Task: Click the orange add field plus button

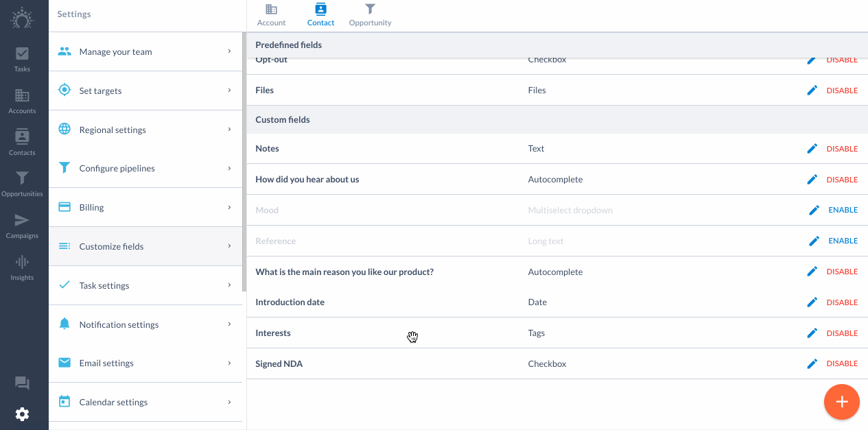Action: [842, 402]
